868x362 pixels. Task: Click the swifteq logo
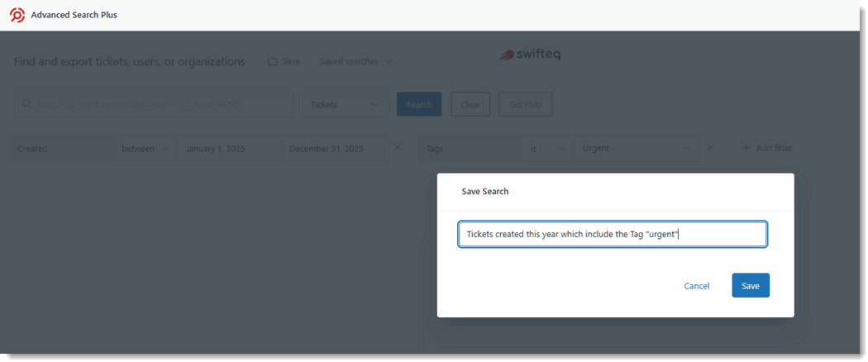click(529, 55)
